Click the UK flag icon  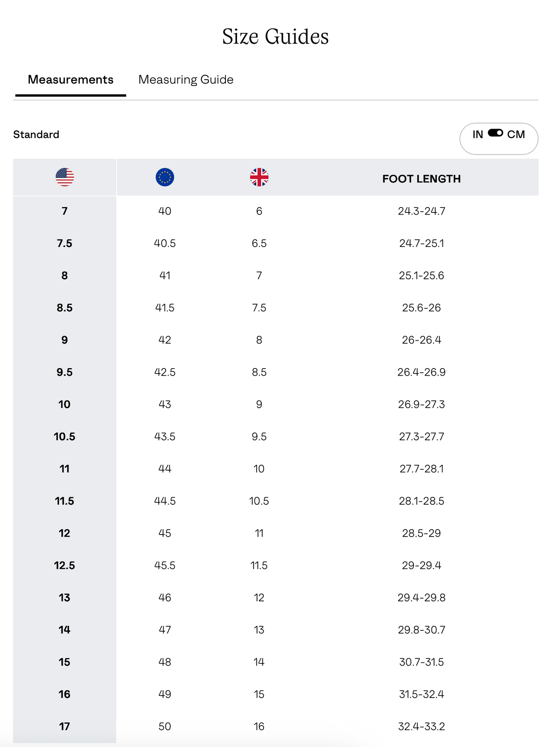pos(259,177)
